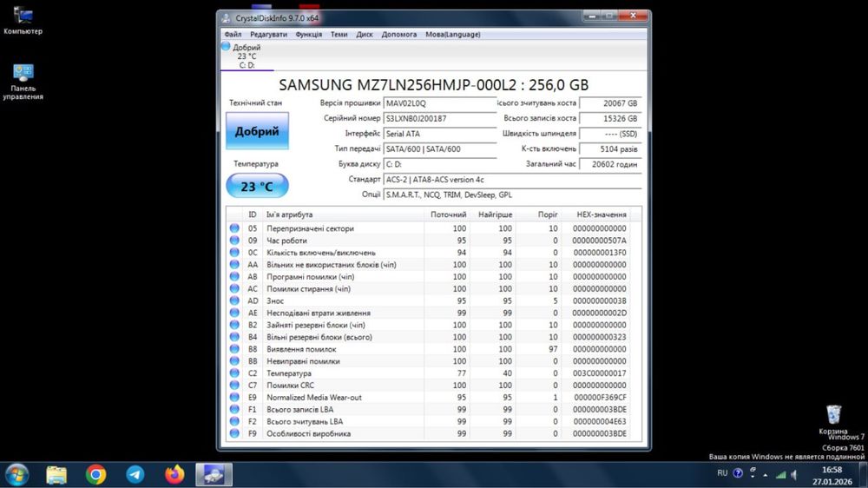Open Панель управления desktop icon
The height and width of the screenshot is (488, 868).
tap(23, 82)
